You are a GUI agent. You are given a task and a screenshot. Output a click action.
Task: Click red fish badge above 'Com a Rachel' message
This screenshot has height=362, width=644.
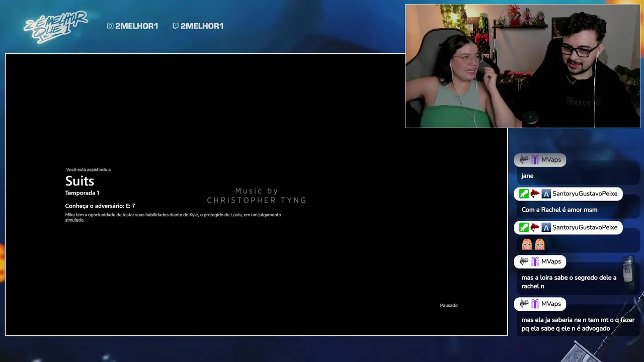(535, 194)
